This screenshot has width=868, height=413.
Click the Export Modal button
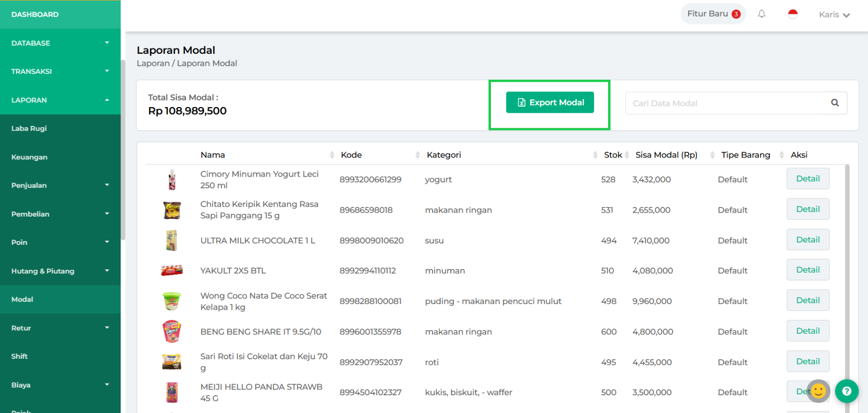coord(550,102)
